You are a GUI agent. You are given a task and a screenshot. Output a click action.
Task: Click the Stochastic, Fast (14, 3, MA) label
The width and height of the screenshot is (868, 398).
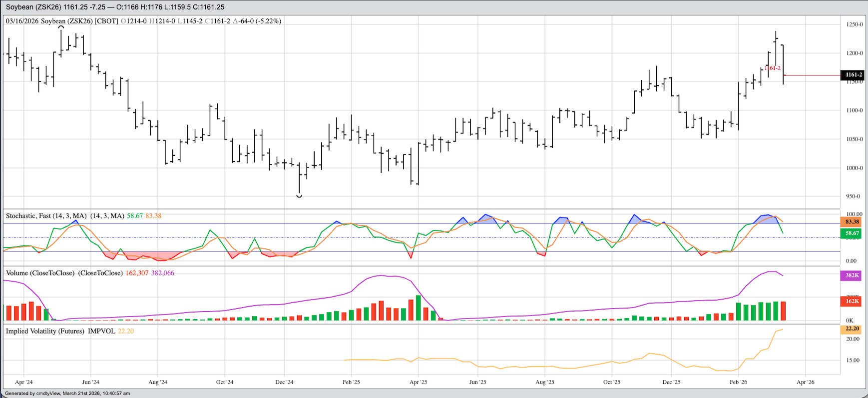point(65,216)
